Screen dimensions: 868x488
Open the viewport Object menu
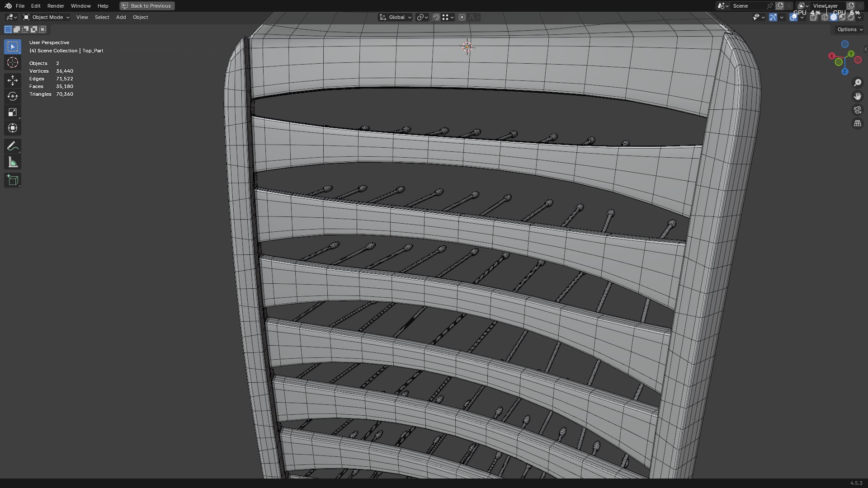(140, 17)
